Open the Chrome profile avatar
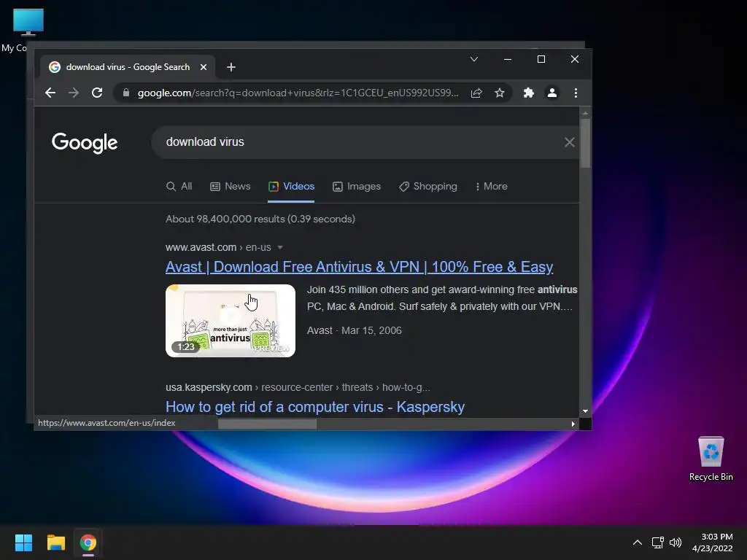 tap(552, 93)
